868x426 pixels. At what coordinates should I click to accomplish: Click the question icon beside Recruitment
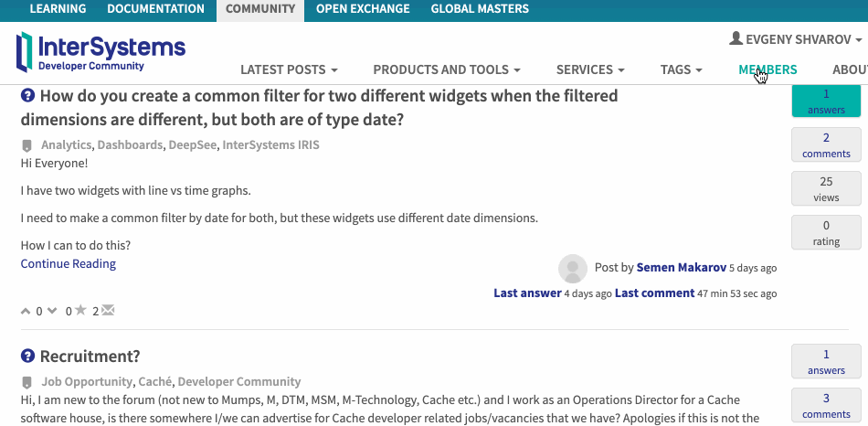27,356
